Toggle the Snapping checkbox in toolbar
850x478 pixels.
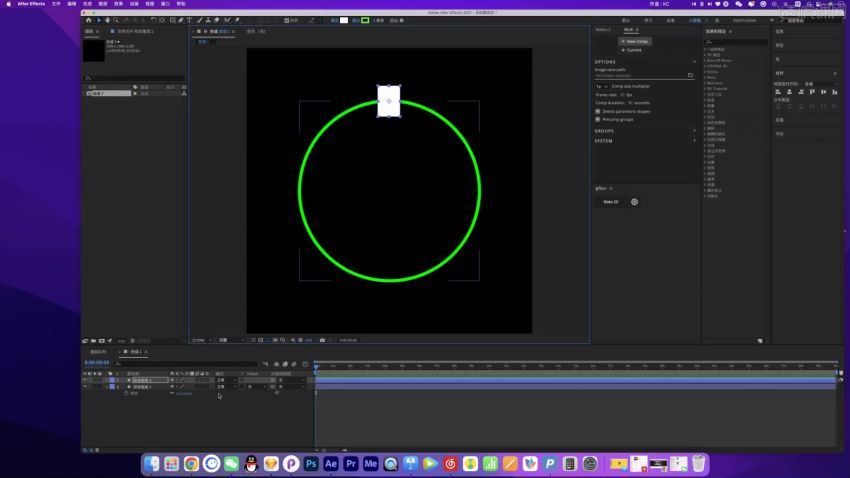point(286,21)
